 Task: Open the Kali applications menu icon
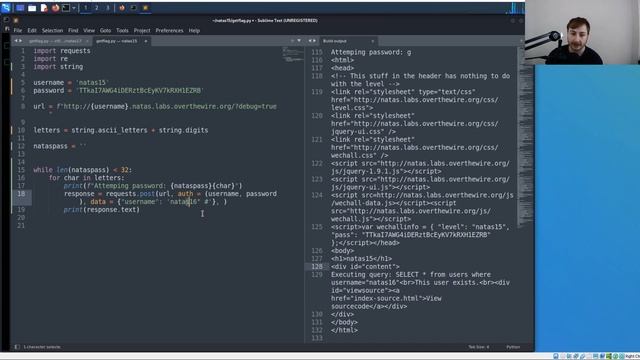tap(6, 7)
